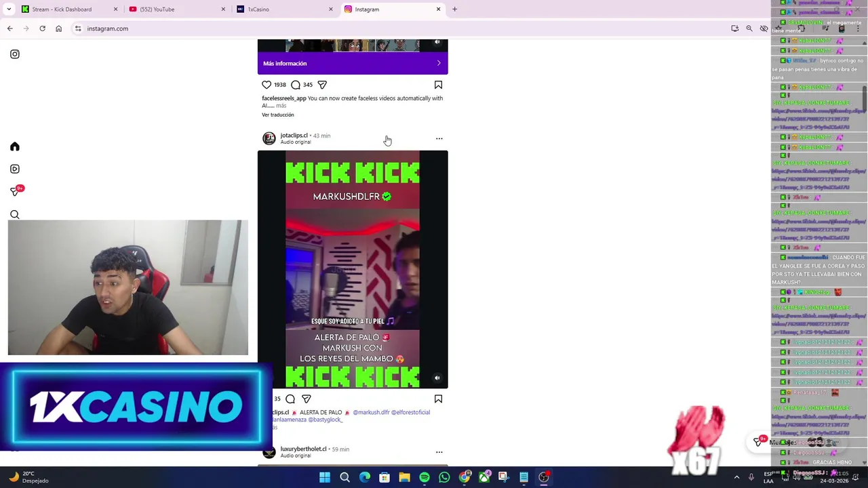
Task: Open @elforestoficial mention link
Action: 411,412
